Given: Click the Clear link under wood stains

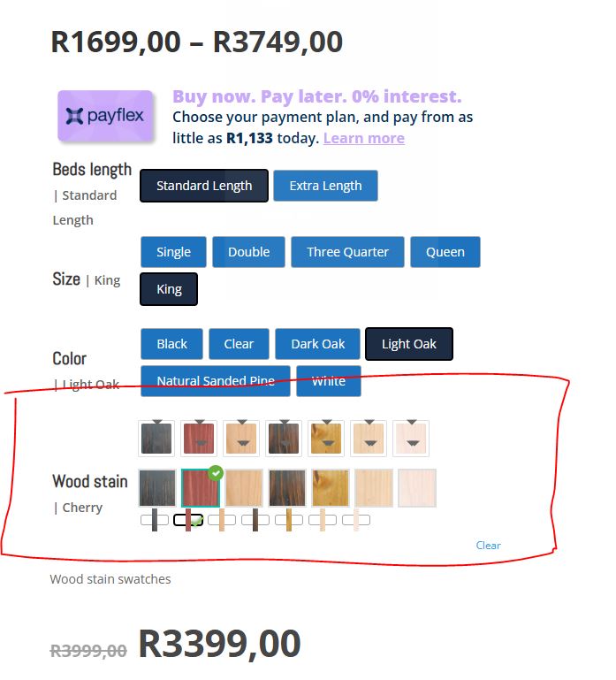Looking at the screenshot, I should [488, 546].
